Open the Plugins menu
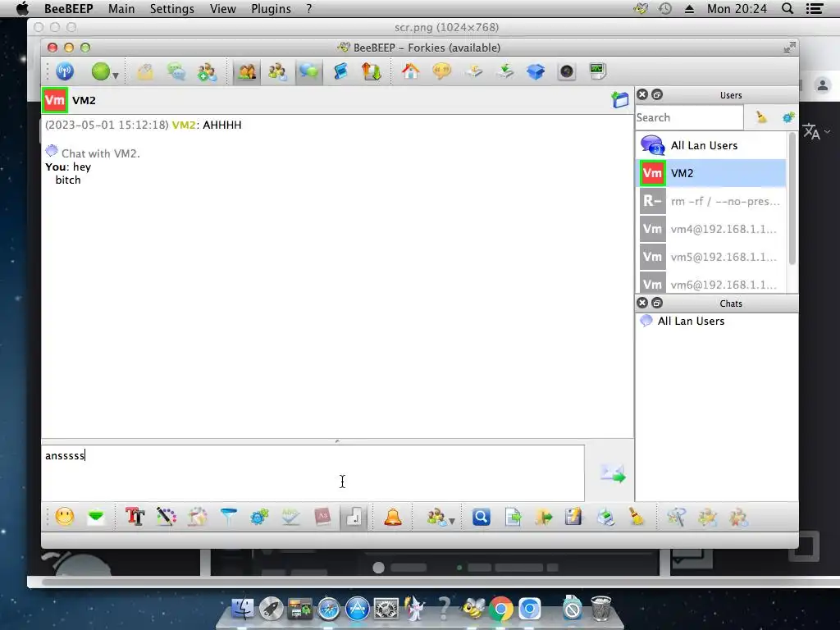This screenshot has width=840, height=630. pyautogui.click(x=271, y=8)
